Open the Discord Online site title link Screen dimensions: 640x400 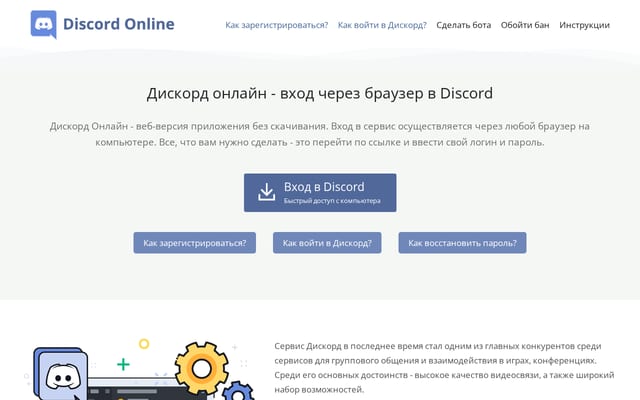(119, 24)
